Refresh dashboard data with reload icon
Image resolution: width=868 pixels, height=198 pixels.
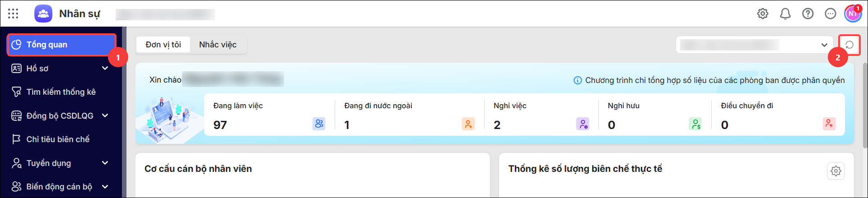click(849, 45)
